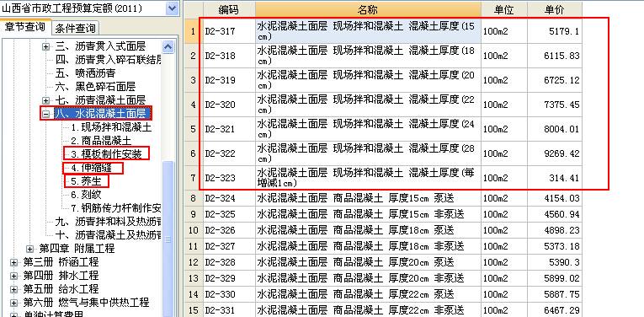
Task: Expand 七、沥青混凝土面层 node
Action: 46,100
